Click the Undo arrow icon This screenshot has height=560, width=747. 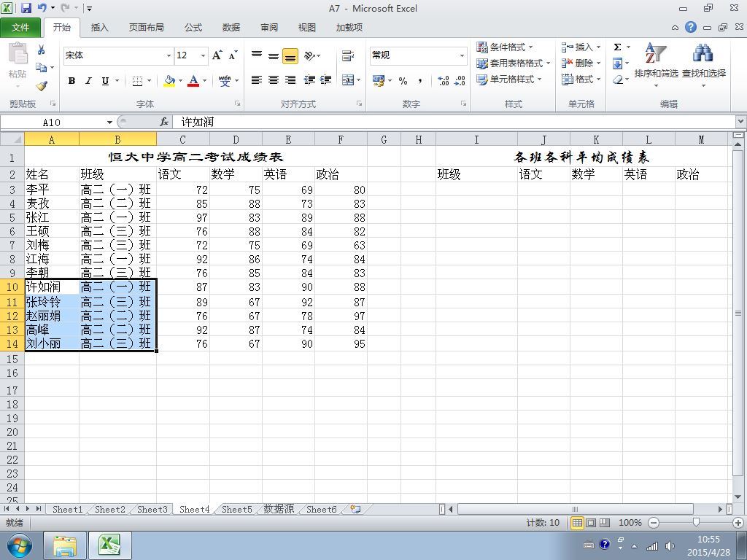(42, 7)
